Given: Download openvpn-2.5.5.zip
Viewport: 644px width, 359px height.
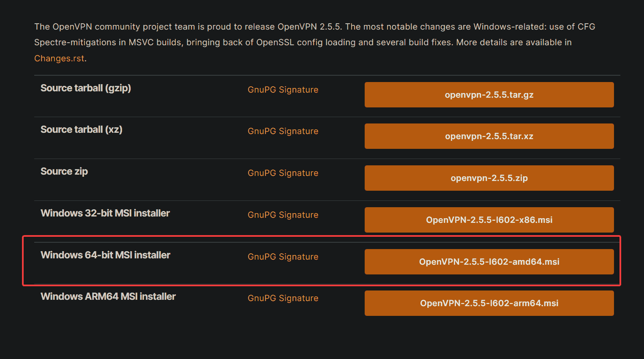Looking at the screenshot, I should (489, 178).
